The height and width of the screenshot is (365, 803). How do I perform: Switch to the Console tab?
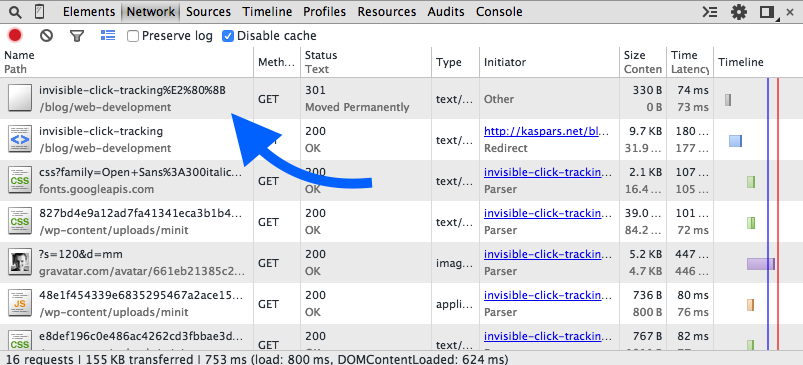499,11
